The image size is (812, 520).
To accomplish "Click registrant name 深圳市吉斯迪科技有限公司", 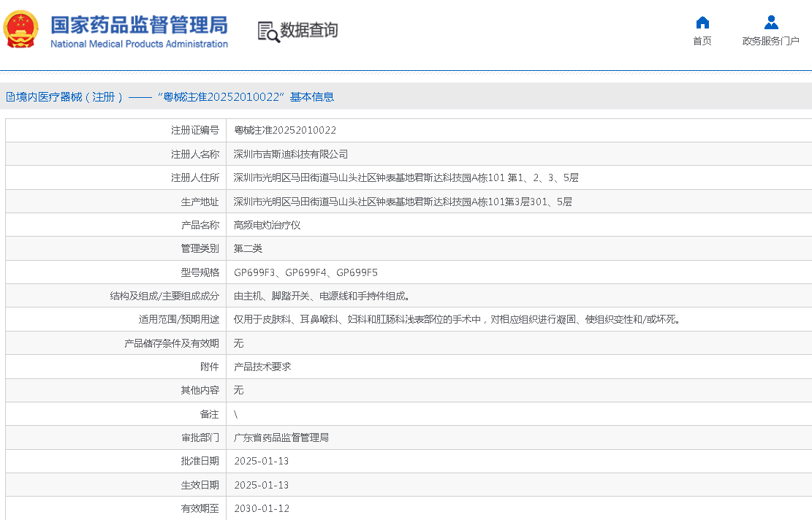I will pyautogui.click(x=291, y=154).
